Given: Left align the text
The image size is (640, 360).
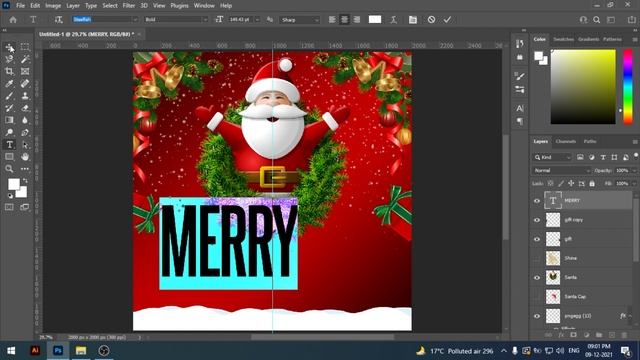Looking at the screenshot, I should (x=332, y=20).
